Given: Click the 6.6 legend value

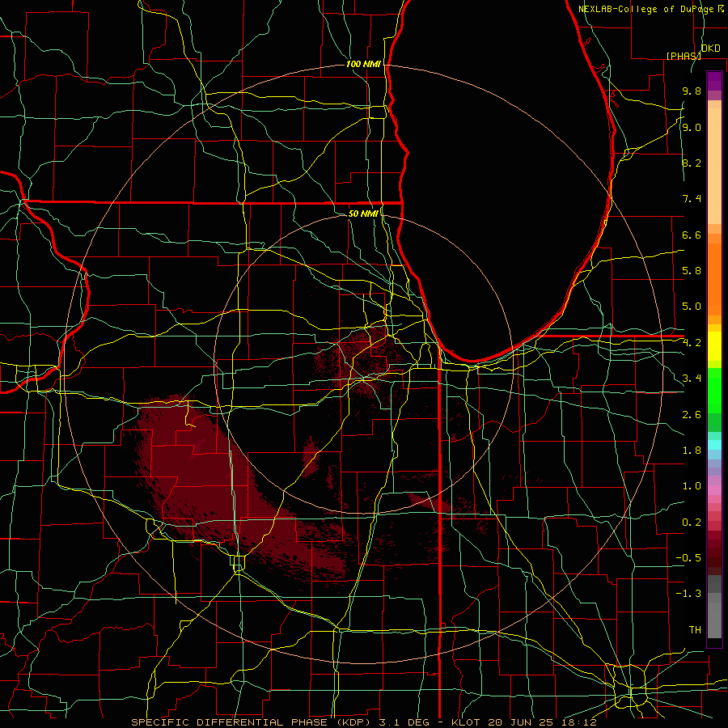Looking at the screenshot, I should coord(692,235).
